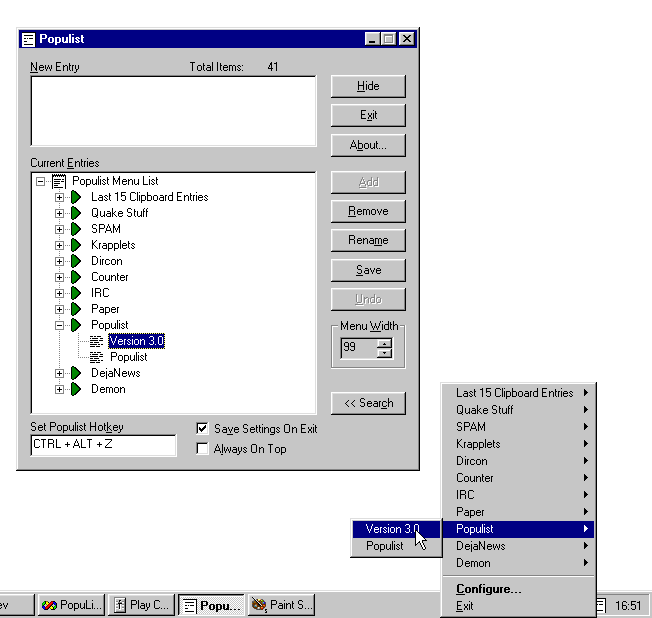Open the DejaNews submenu in popup menu

[519, 546]
